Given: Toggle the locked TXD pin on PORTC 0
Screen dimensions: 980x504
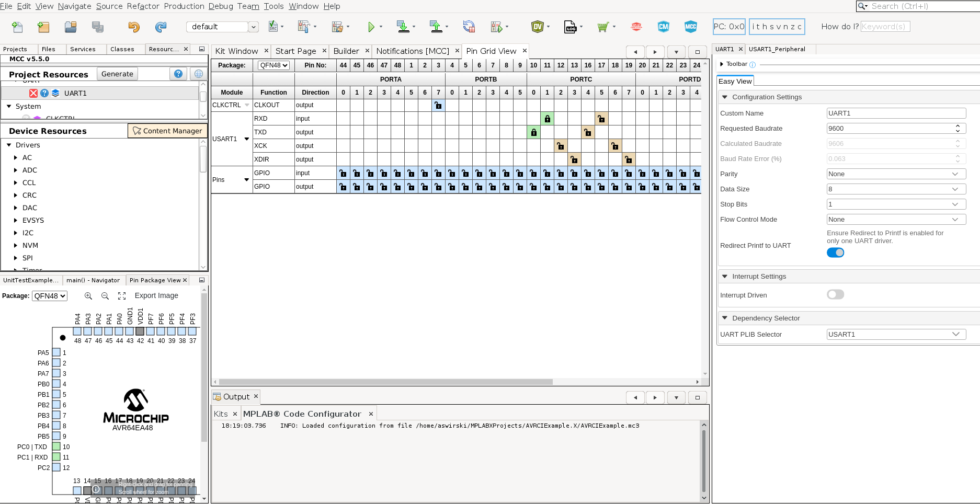Looking at the screenshot, I should click(533, 132).
